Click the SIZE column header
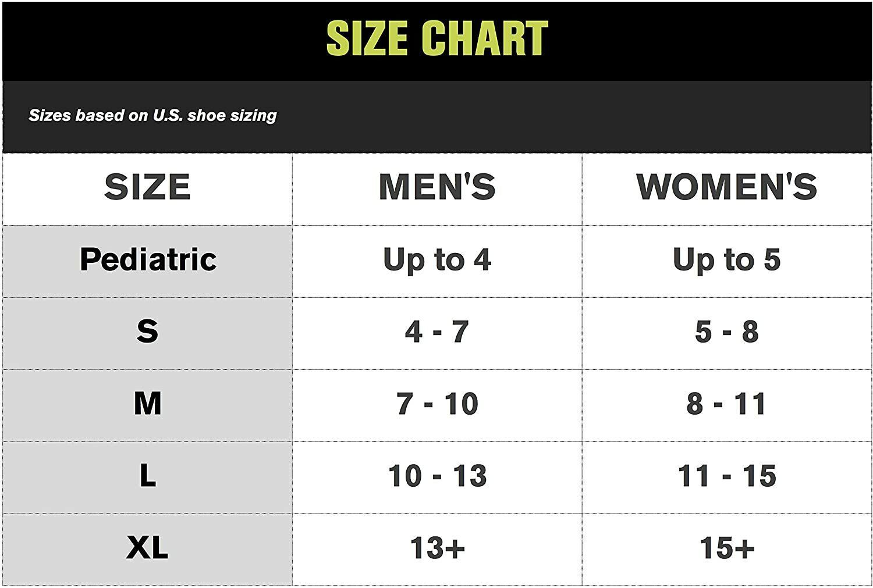Viewport: 873px width, 588px height. [147, 187]
